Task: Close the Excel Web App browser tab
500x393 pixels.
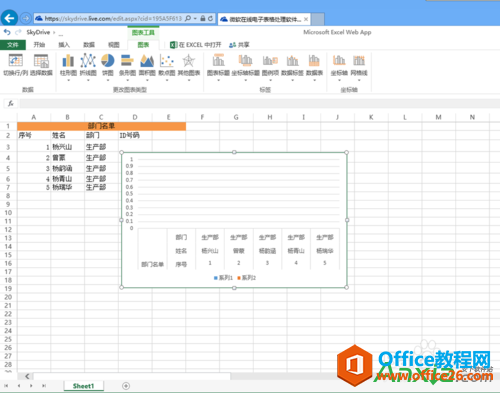Action: coord(306,19)
